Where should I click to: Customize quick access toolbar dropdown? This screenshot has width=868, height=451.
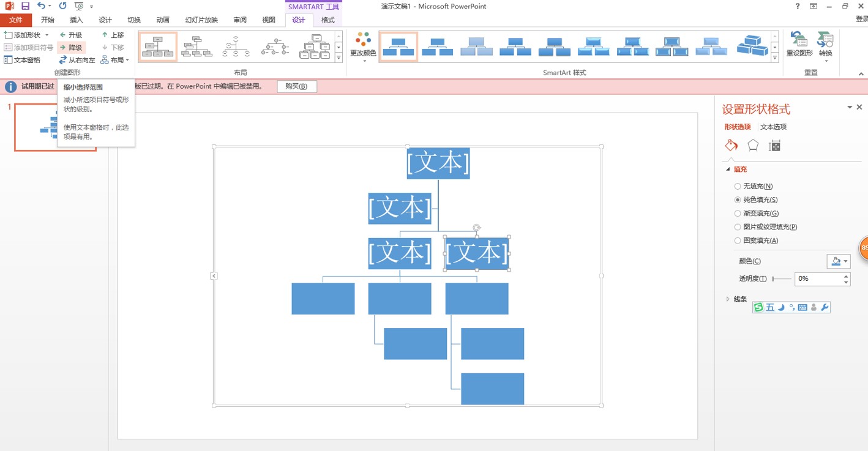pos(92,6)
